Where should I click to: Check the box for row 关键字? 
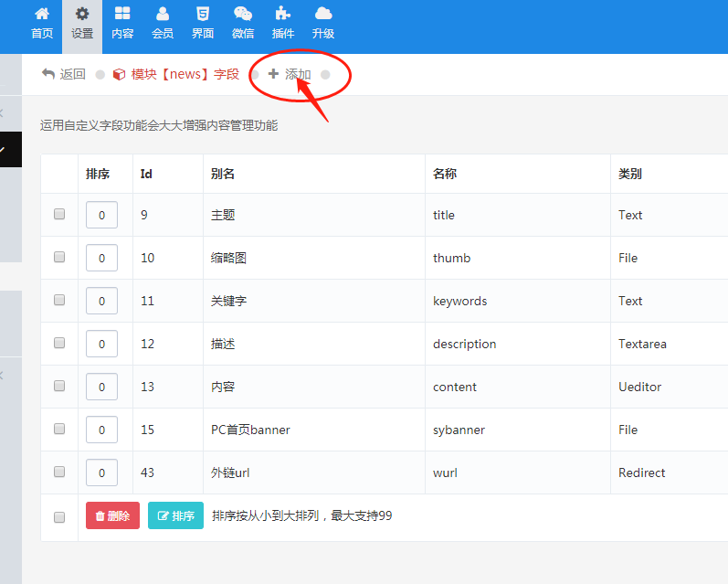click(59, 300)
